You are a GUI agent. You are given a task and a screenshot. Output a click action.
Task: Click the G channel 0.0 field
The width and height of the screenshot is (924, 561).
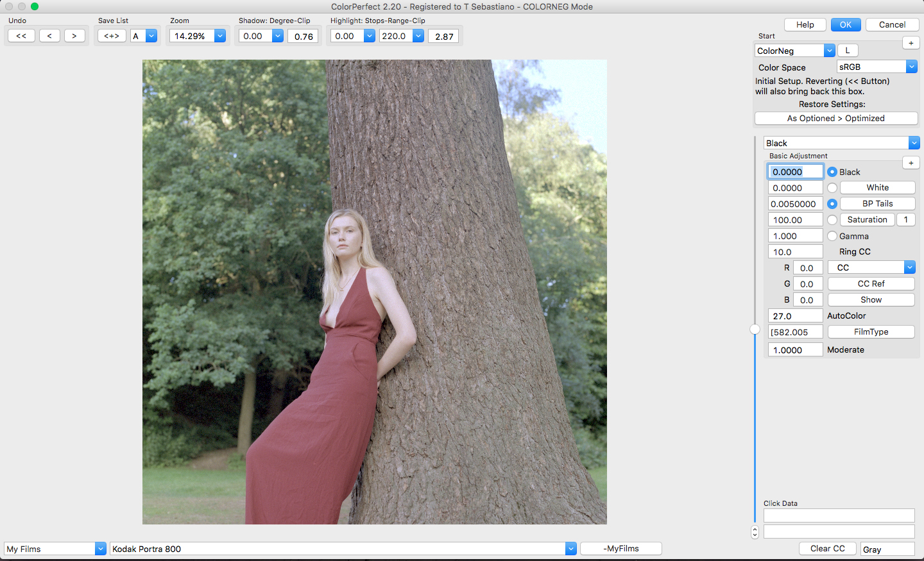pyautogui.click(x=808, y=284)
